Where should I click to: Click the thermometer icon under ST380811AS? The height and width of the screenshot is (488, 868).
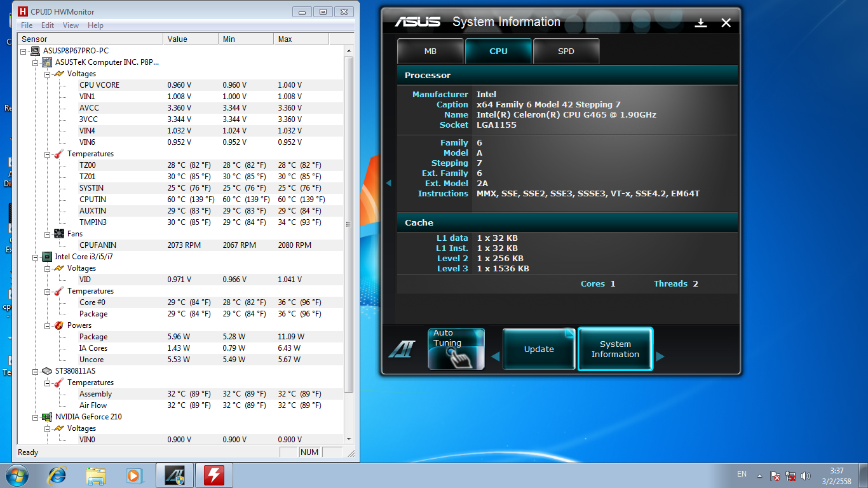(x=58, y=383)
